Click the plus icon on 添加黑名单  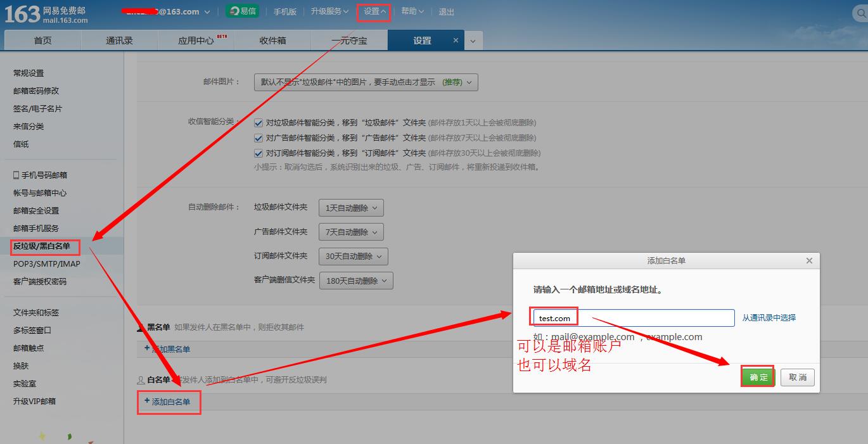146,348
